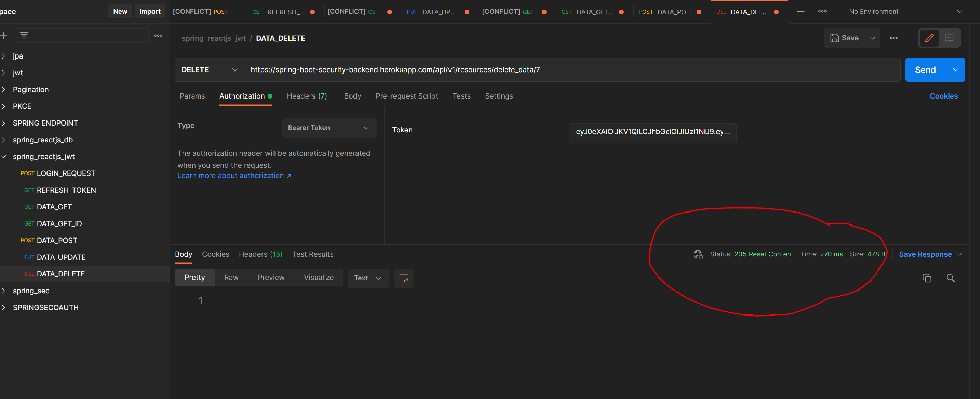Open the Pre-request Script tab
This screenshot has width=980, height=399.
coord(406,96)
